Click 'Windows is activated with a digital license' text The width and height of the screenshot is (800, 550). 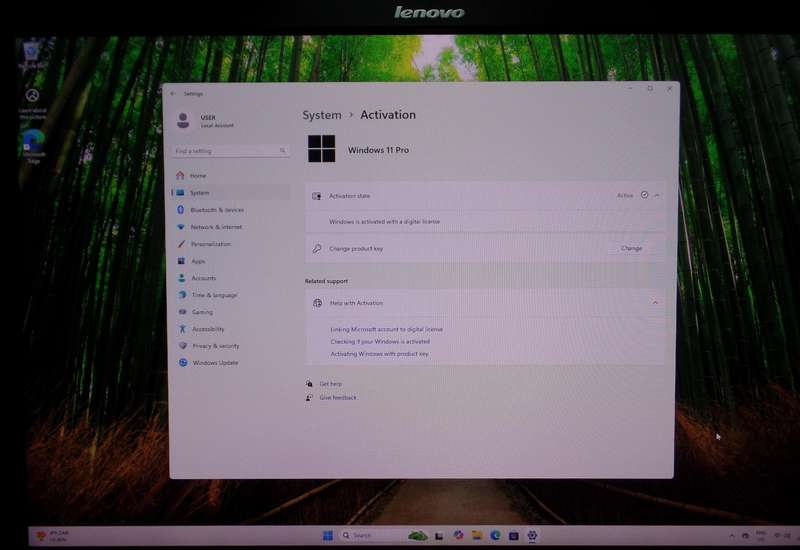click(384, 221)
